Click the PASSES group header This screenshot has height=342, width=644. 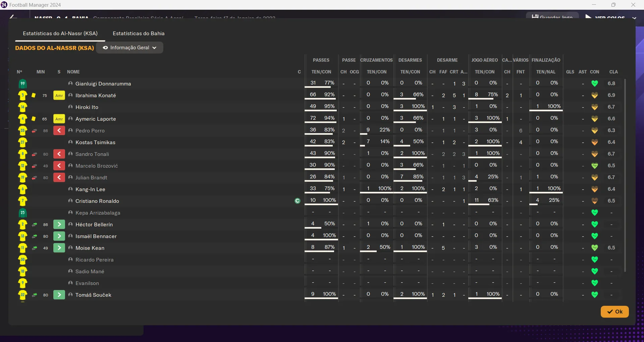tap(321, 60)
